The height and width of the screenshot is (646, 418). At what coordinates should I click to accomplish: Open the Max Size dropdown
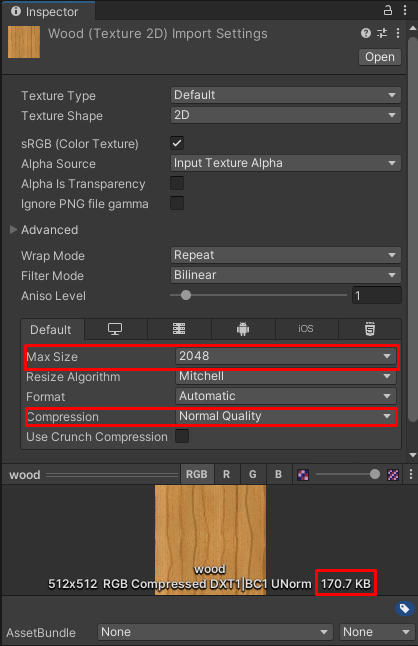point(286,356)
